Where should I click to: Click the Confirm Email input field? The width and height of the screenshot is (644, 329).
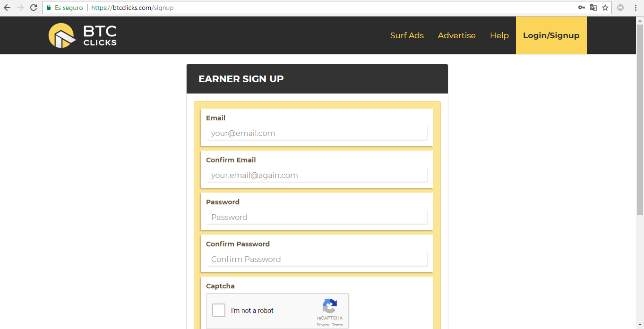[317, 175]
